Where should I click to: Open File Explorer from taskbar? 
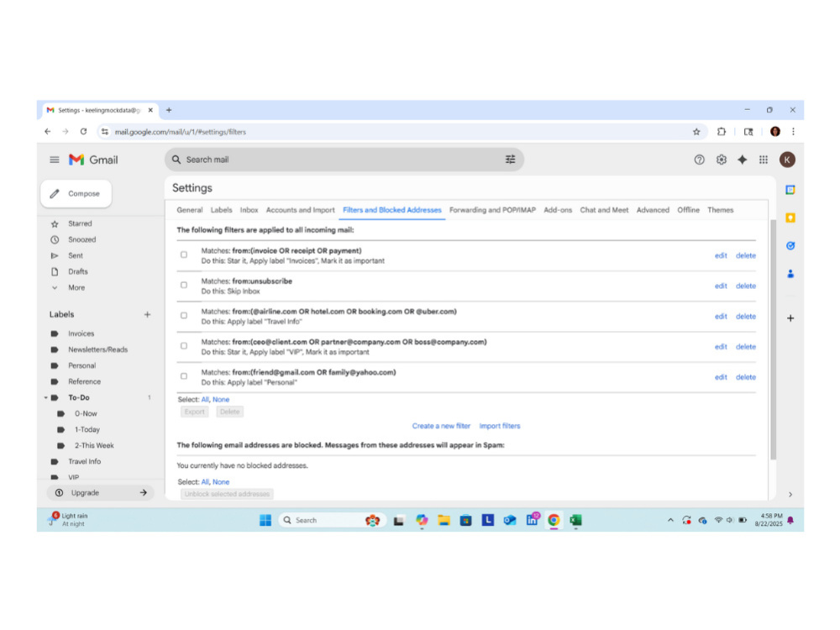pyautogui.click(x=444, y=520)
